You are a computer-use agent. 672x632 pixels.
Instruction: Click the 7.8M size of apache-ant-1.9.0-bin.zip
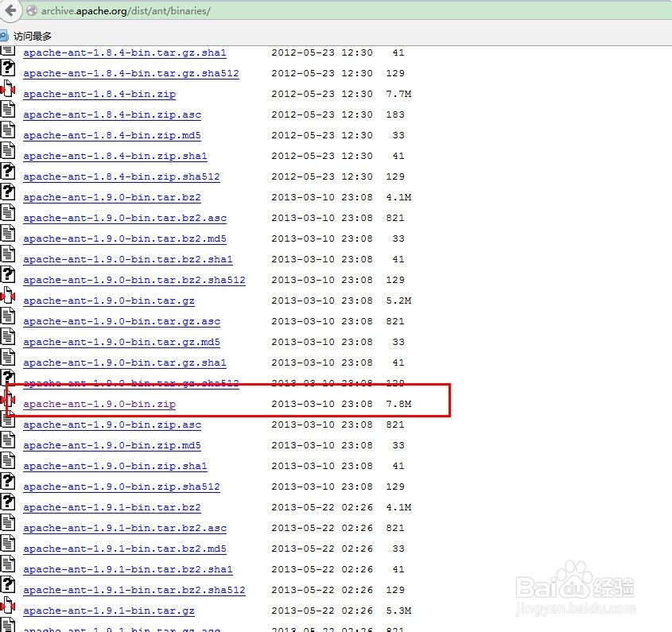398,404
